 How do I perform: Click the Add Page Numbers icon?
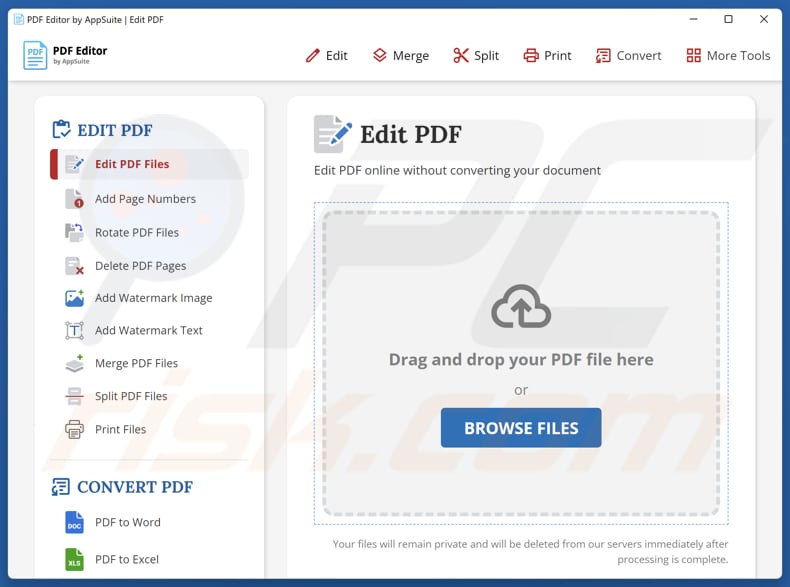pyautogui.click(x=74, y=199)
